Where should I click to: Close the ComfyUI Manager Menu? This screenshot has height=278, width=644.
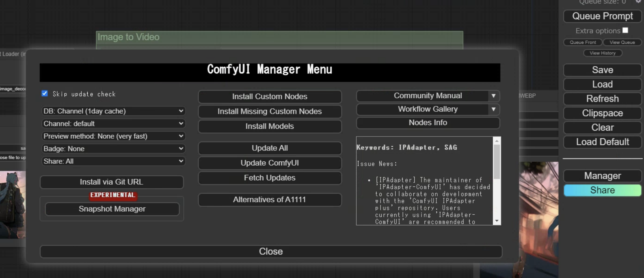pyautogui.click(x=271, y=251)
